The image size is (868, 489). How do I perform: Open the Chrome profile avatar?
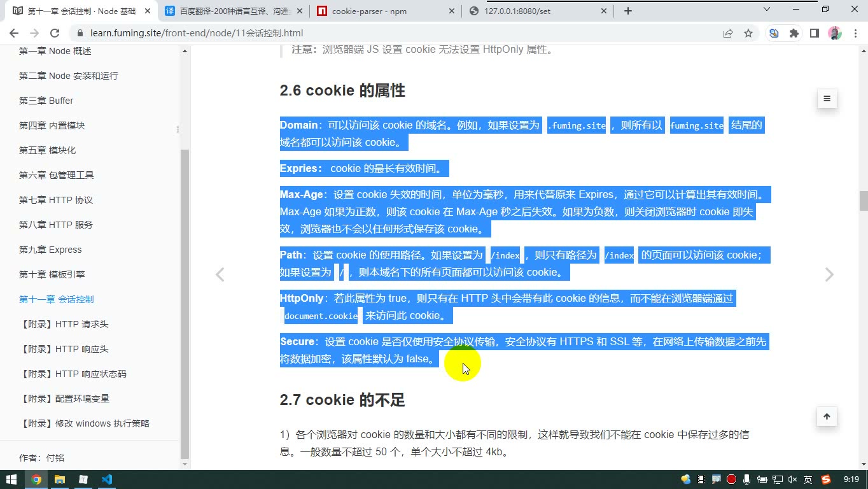click(x=835, y=33)
